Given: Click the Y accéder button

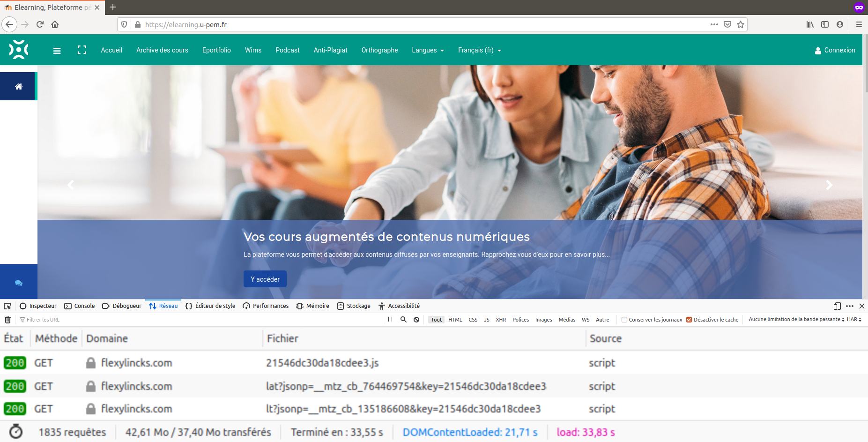Looking at the screenshot, I should tap(265, 279).
